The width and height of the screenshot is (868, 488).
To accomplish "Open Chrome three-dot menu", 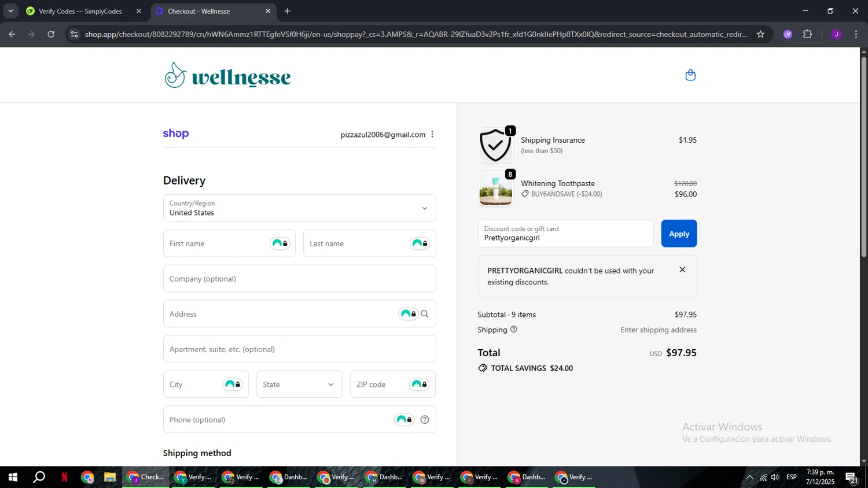I will [856, 34].
